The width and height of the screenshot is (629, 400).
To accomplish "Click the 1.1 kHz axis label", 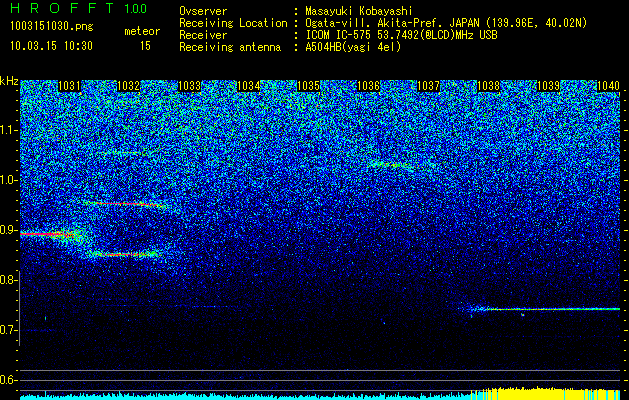I will (9, 130).
